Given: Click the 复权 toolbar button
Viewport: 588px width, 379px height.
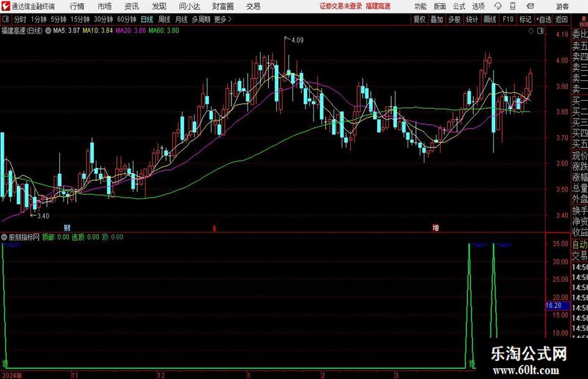Looking at the screenshot, I should pyautogui.click(x=419, y=19).
